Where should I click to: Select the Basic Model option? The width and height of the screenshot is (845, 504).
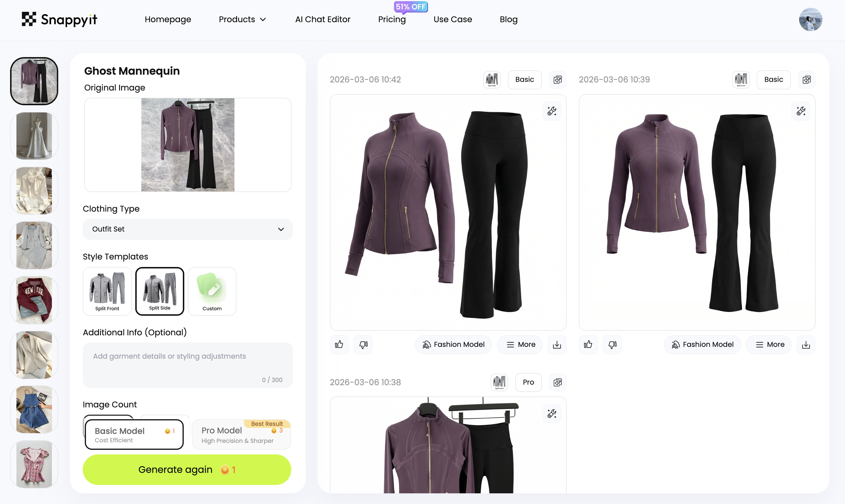pos(134,435)
